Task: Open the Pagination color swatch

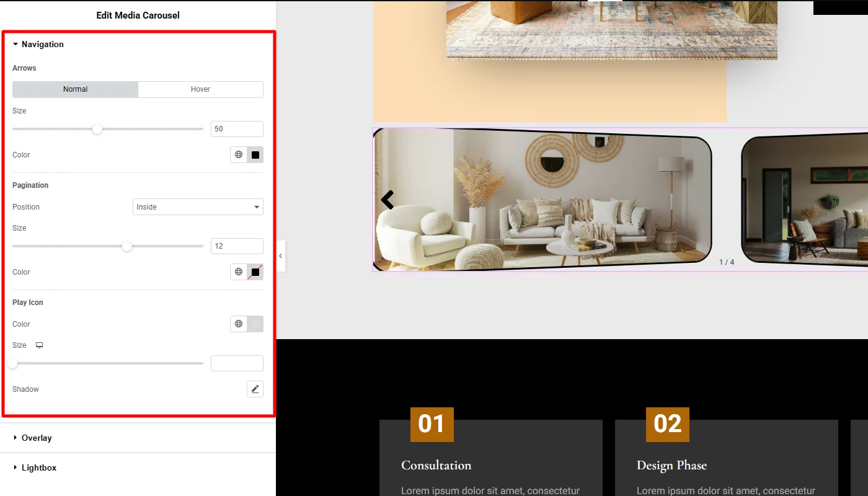Action: (x=255, y=272)
